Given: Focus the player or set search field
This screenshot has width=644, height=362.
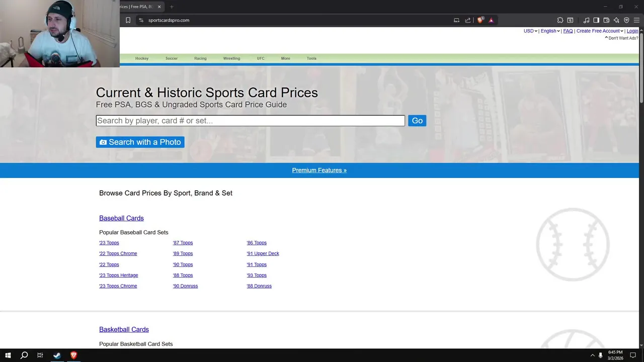Looking at the screenshot, I should pos(251,121).
